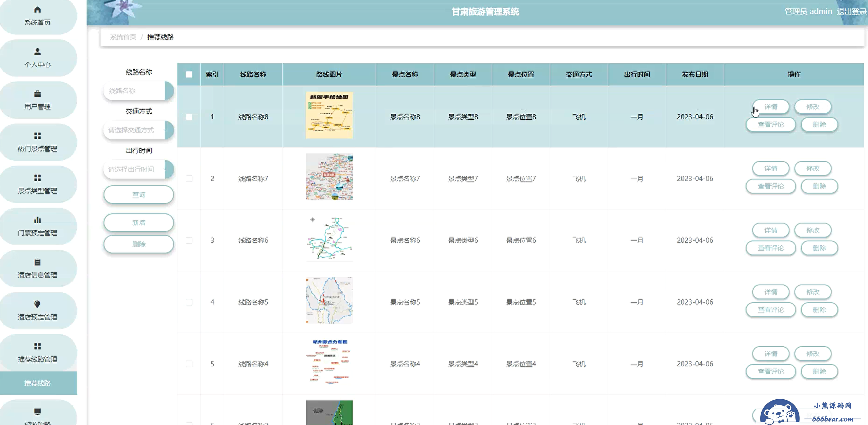Image resolution: width=868 pixels, height=425 pixels.
Task: Click 退出登录 in the header
Action: 851,12
